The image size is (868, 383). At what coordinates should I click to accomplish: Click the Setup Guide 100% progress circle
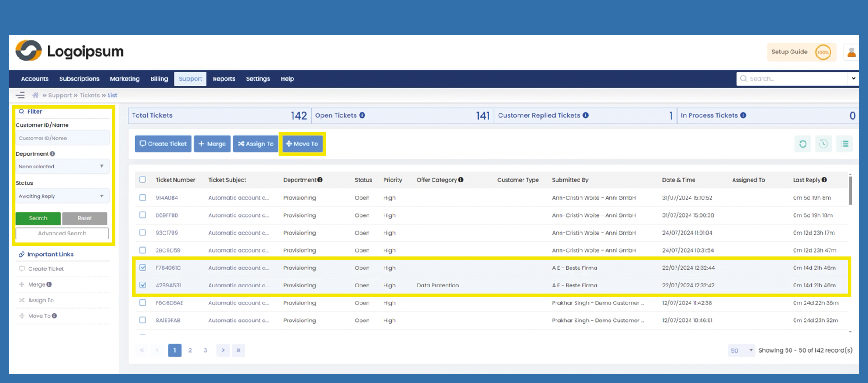point(823,53)
